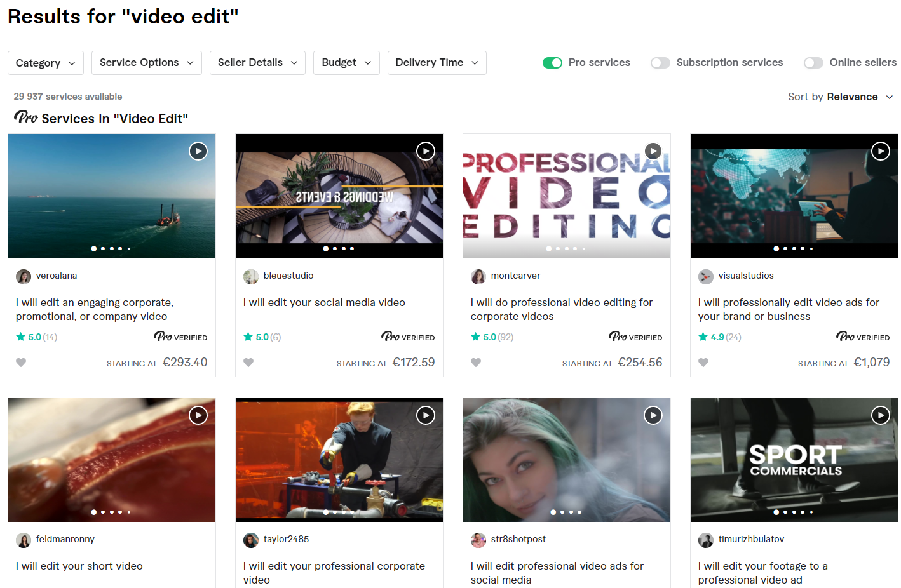This screenshot has width=901, height=588.
Task: Open Sort by Relevance dropdown
Action: 840,97
